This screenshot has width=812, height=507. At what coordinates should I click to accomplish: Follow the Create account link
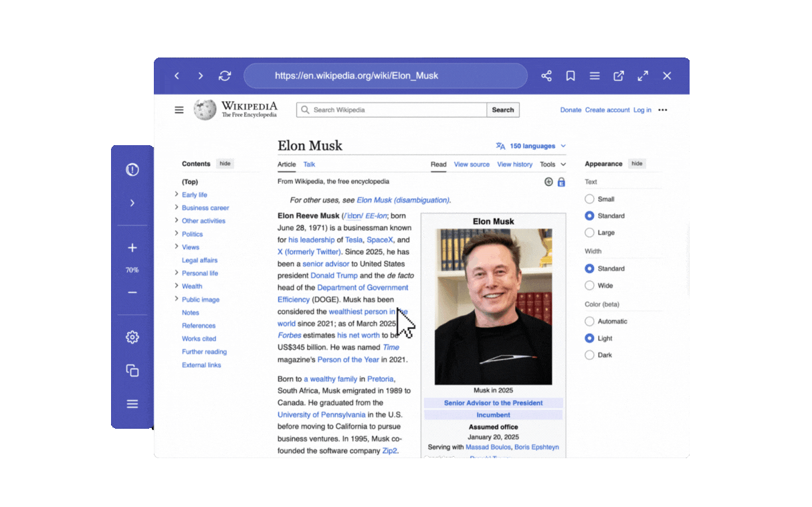tap(607, 110)
